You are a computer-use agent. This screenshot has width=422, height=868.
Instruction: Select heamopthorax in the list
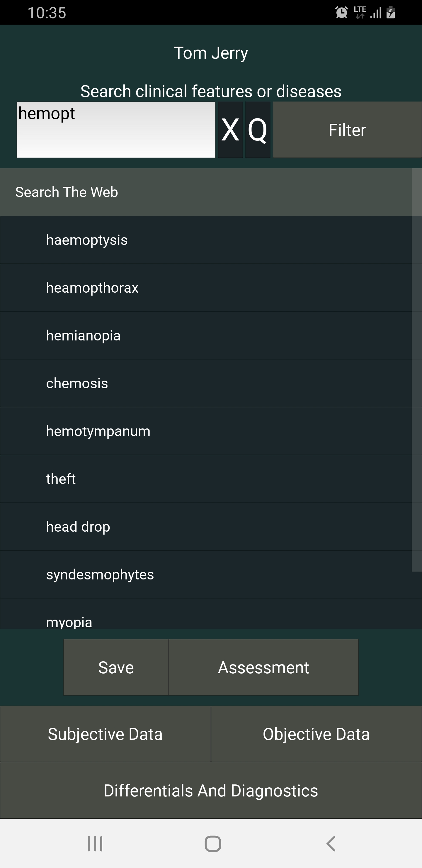click(92, 288)
